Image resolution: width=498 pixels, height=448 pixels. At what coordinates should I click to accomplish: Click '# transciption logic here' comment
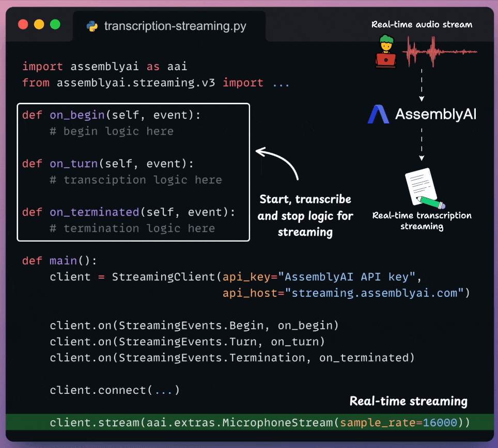pos(136,180)
